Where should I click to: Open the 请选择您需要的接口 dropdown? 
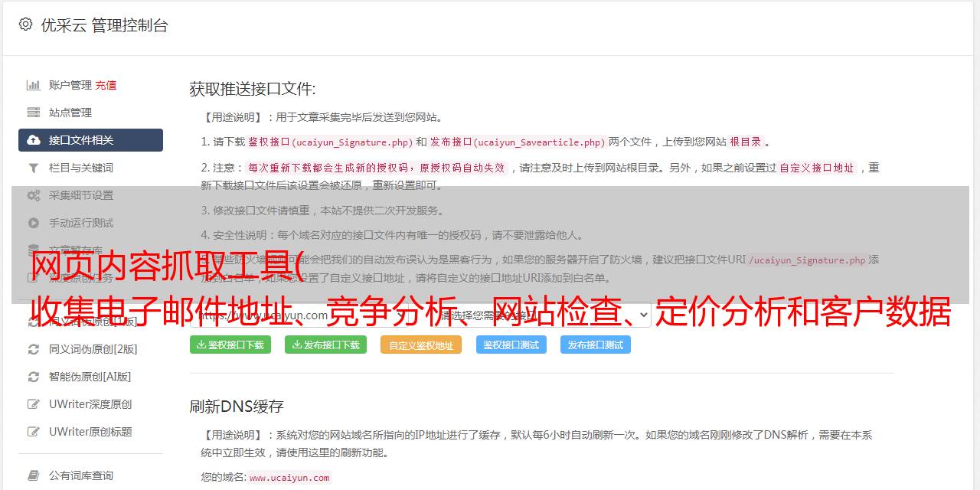coord(542,315)
